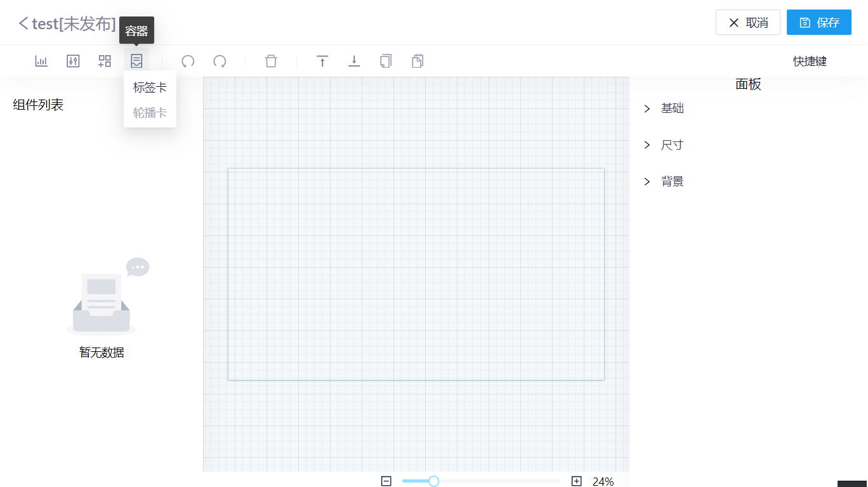
Task: Open the 快捷键 shortcuts link
Action: pos(810,62)
